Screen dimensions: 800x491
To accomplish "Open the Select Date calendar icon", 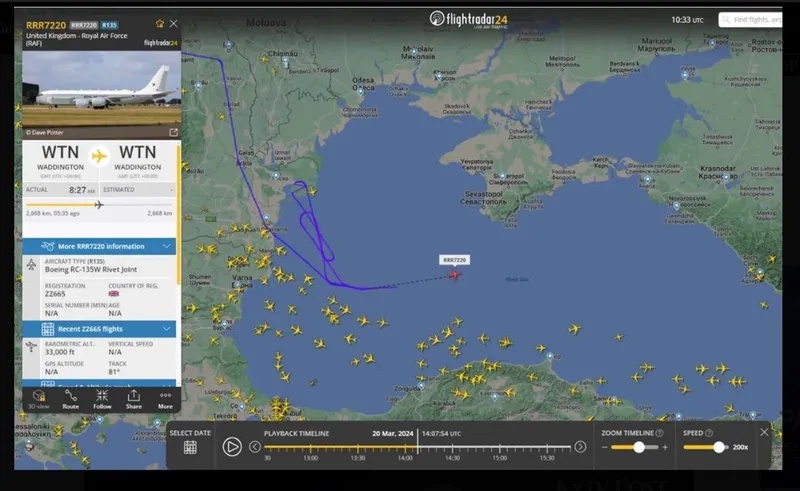I will (x=190, y=447).
